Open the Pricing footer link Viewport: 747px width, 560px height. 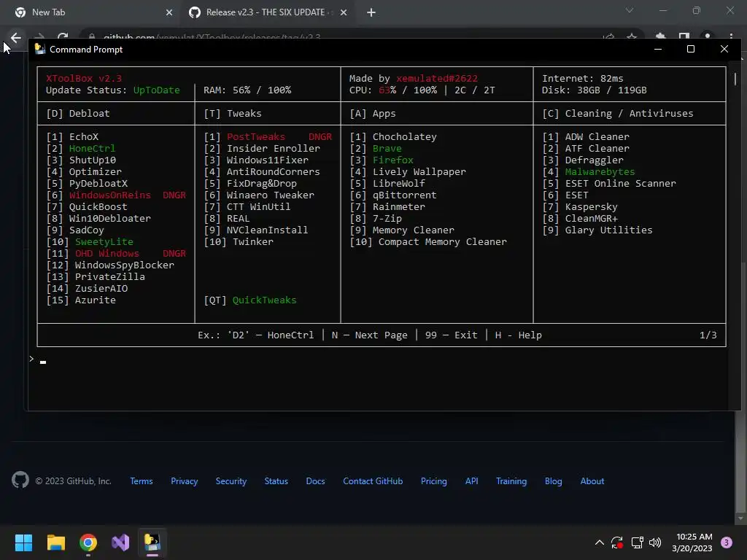click(434, 481)
